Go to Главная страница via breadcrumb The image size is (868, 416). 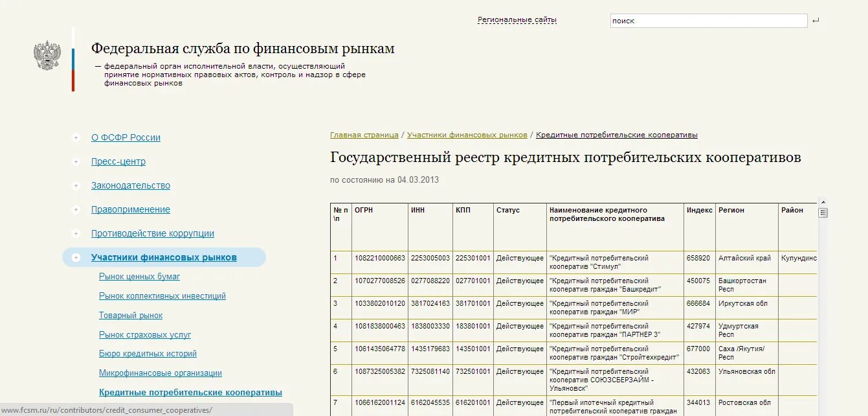pyautogui.click(x=364, y=134)
